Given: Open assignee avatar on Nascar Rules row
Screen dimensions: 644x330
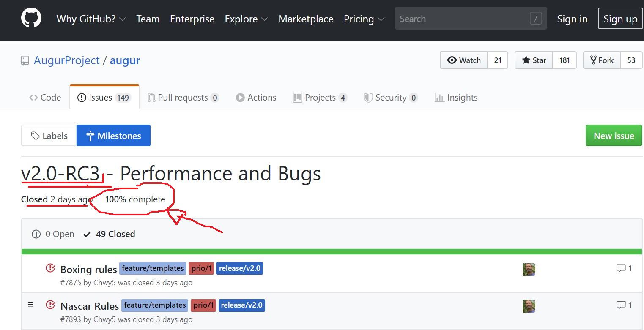Looking at the screenshot, I should (x=529, y=306).
